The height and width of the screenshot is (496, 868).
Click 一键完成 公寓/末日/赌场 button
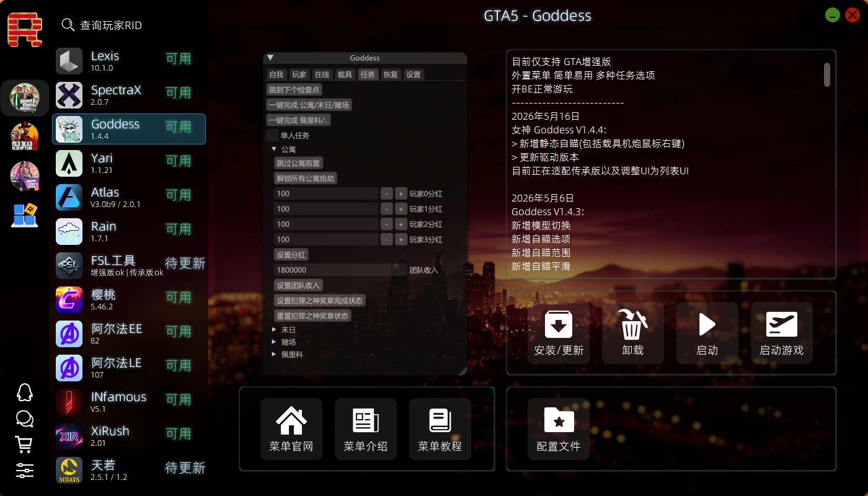coord(309,105)
